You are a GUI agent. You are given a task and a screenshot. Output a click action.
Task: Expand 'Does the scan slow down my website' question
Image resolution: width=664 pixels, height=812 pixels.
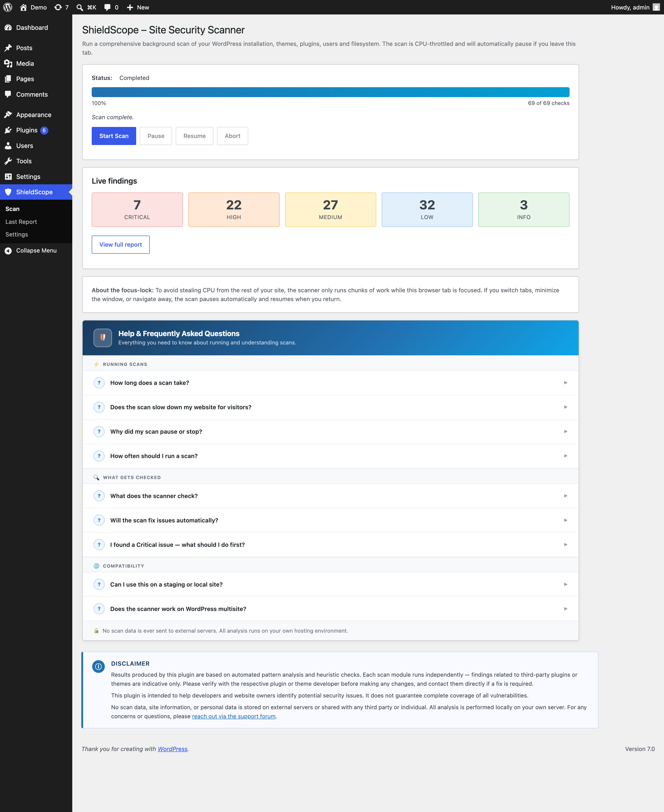point(330,407)
